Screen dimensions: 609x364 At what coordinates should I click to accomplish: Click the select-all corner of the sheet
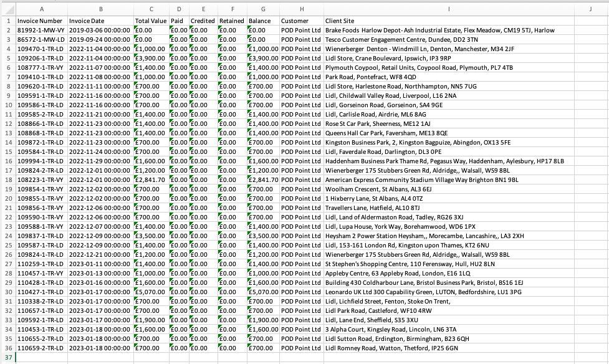[x=7, y=9]
